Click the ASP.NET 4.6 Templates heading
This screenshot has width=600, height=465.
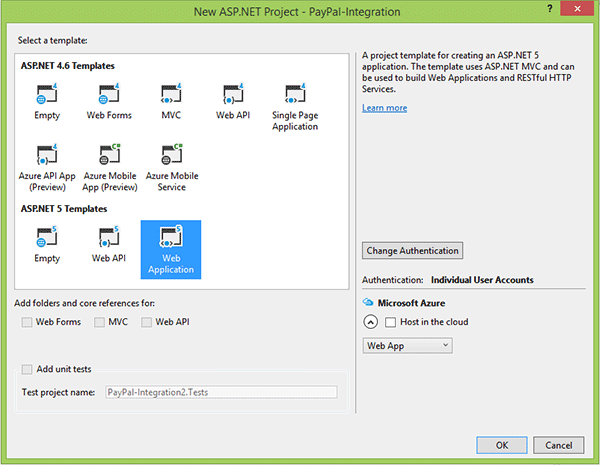(x=68, y=66)
